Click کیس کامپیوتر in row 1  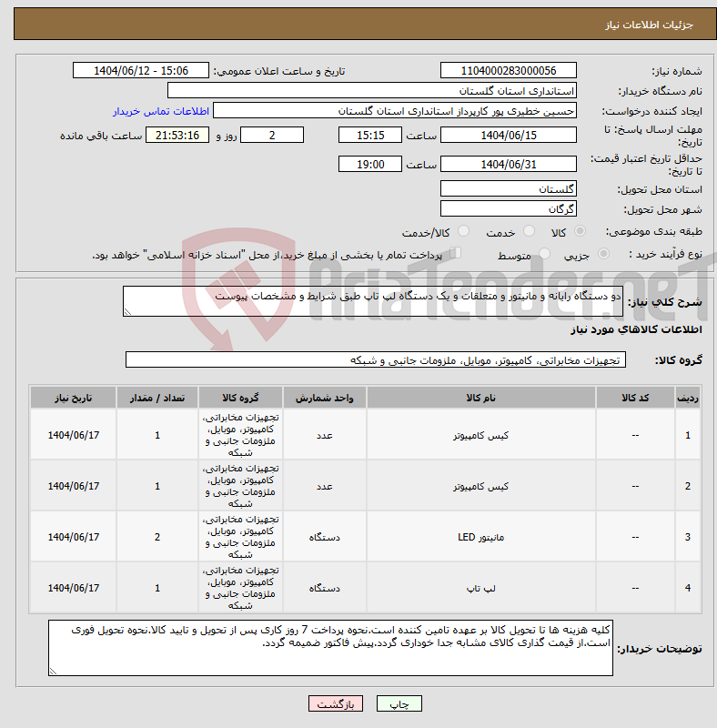click(480, 435)
